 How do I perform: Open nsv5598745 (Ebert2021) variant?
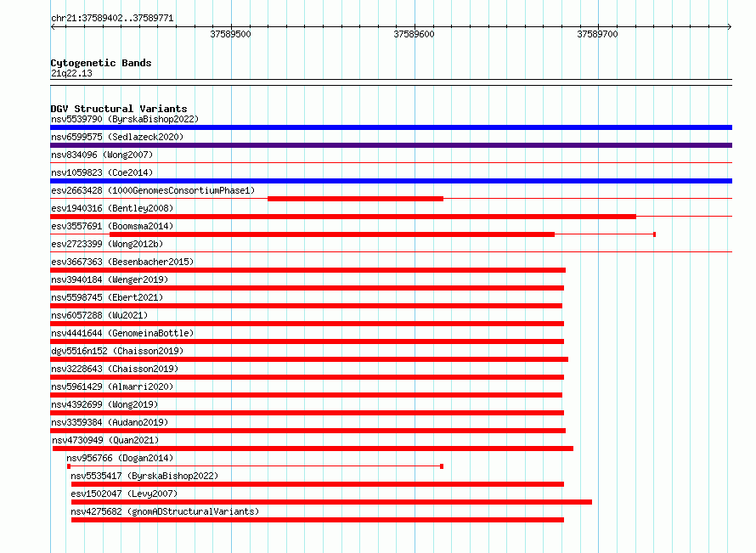(107, 297)
